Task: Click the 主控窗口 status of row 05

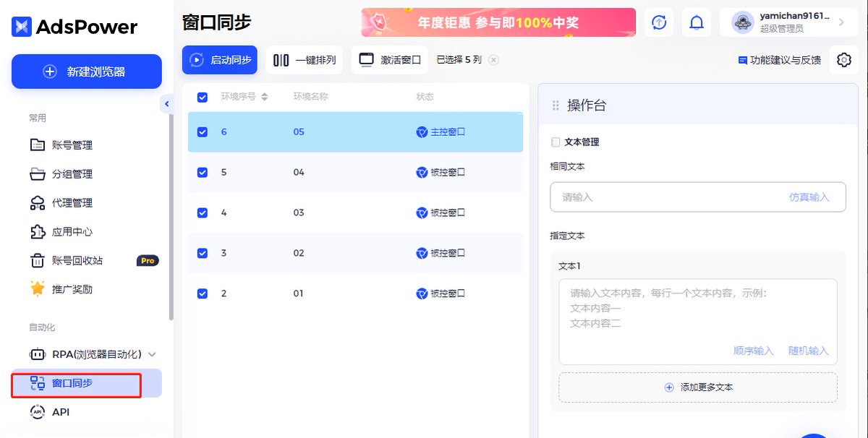Action: coord(441,132)
